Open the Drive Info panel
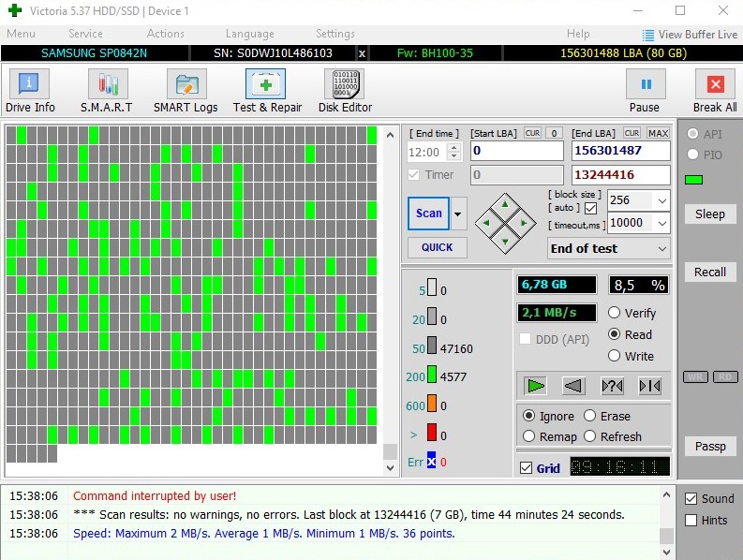Image resolution: width=743 pixels, height=560 pixels. tap(30, 90)
